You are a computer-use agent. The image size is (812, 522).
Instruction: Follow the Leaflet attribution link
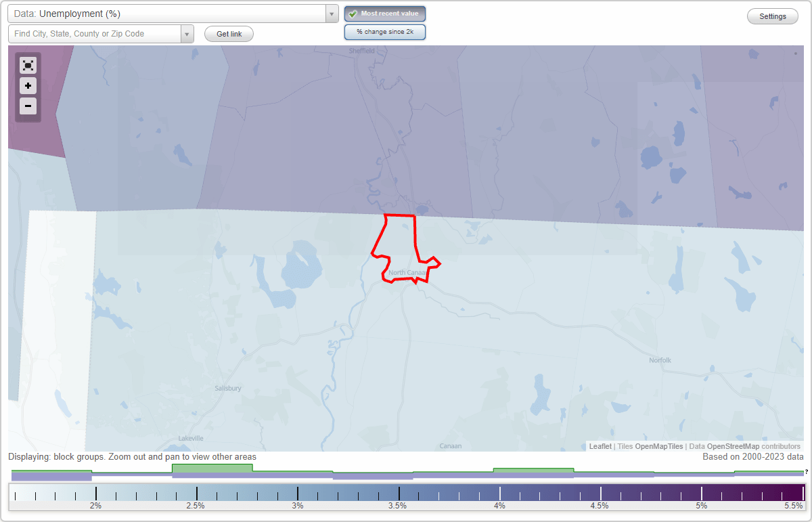point(600,446)
